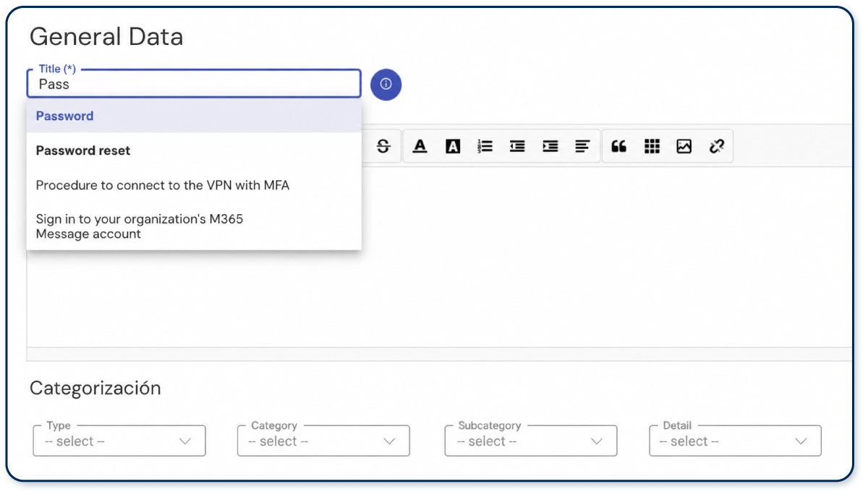868x497 pixels.
Task: Click the 'Categorización' heading
Action: pos(95,388)
